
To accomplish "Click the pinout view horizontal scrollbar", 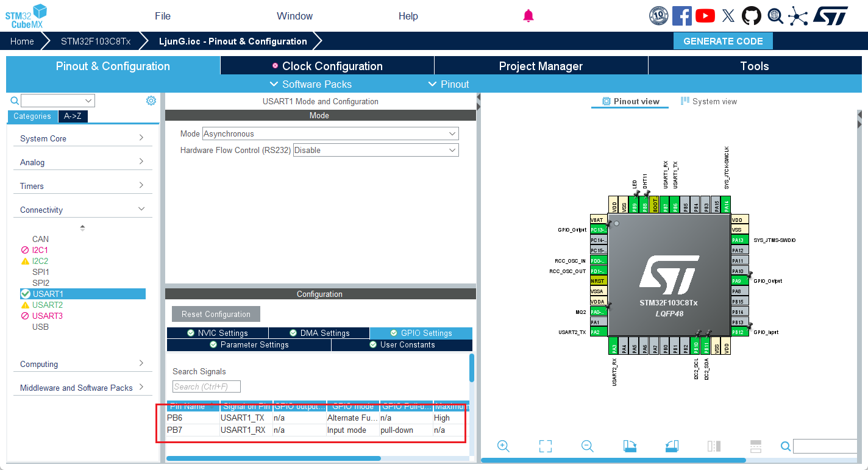I will (x=614, y=460).
